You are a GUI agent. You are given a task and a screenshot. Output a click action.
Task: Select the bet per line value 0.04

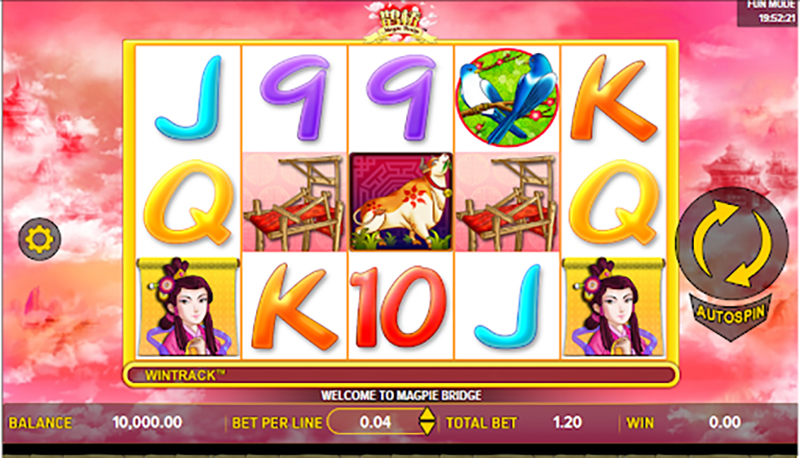point(375,422)
